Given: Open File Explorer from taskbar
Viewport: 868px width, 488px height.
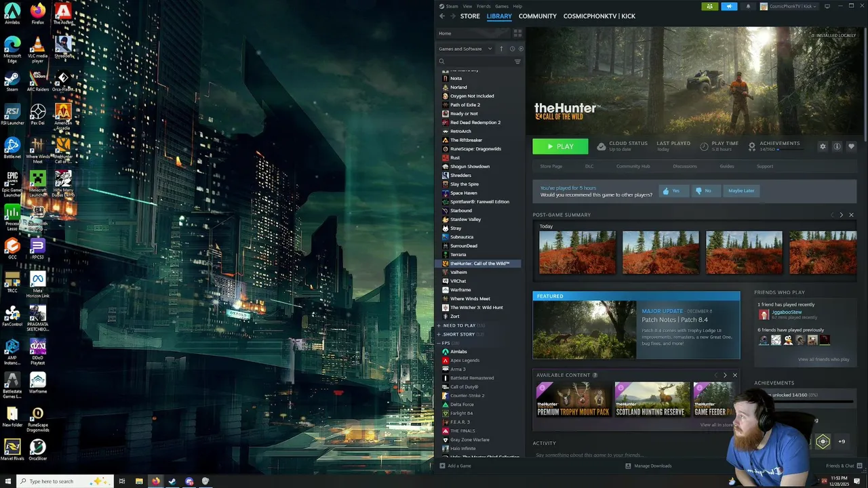Looking at the screenshot, I should click(139, 481).
